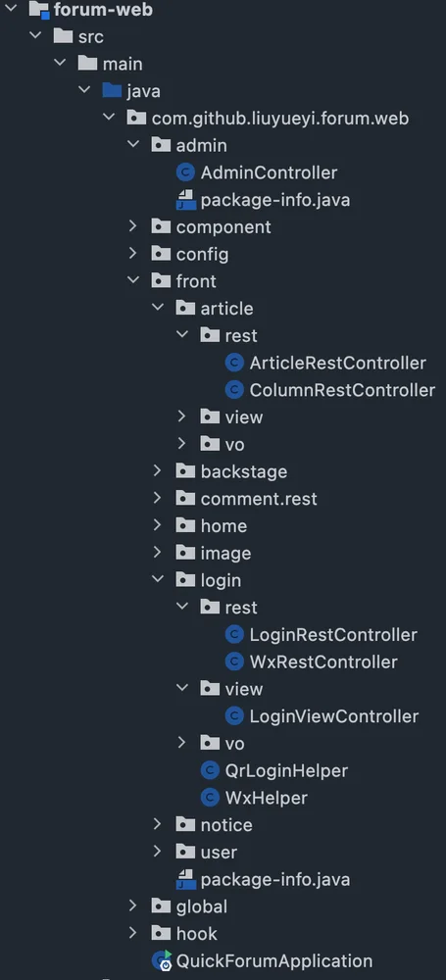Click the AdminController class icon
The height and width of the screenshot is (980, 446).
click(x=185, y=172)
